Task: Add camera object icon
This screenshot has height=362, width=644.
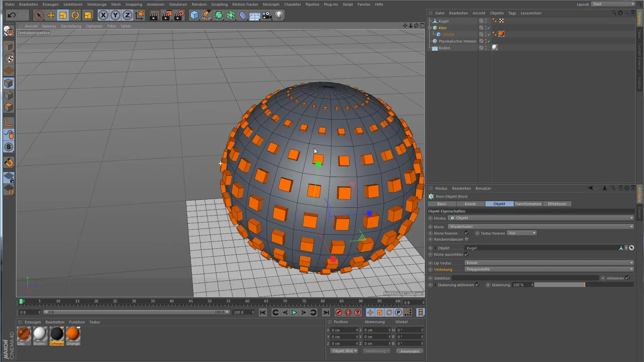Action: (x=267, y=15)
